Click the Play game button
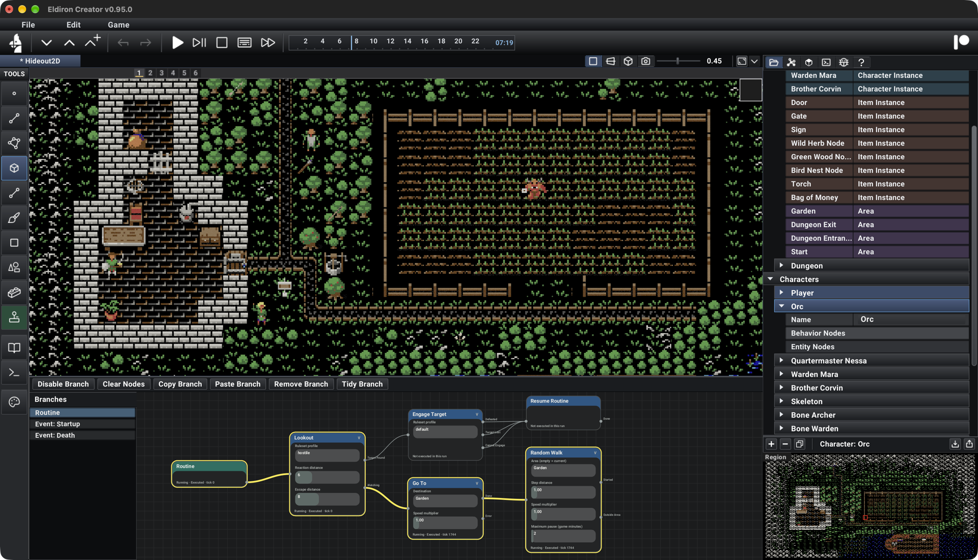 177,43
